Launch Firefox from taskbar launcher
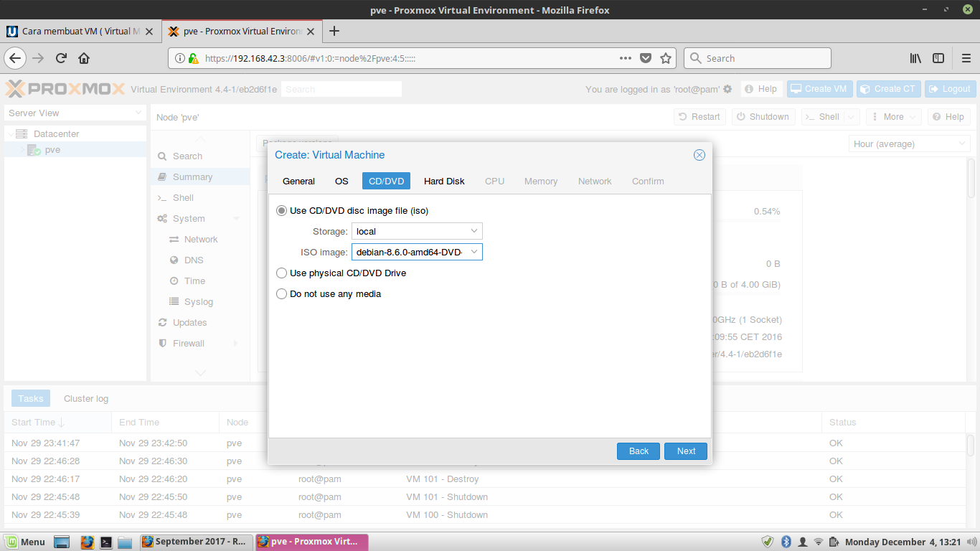The height and width of the screenshot is (551, 980). tap(87, 542)
